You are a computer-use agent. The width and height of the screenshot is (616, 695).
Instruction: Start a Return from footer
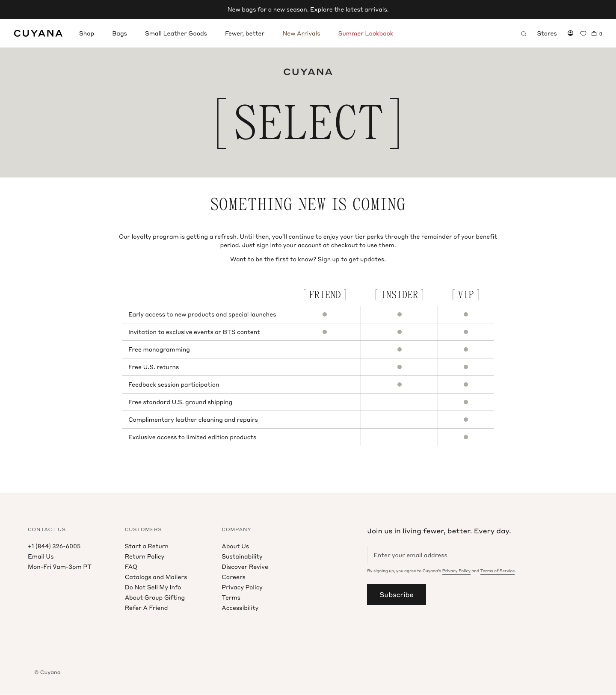click(147, 546)
